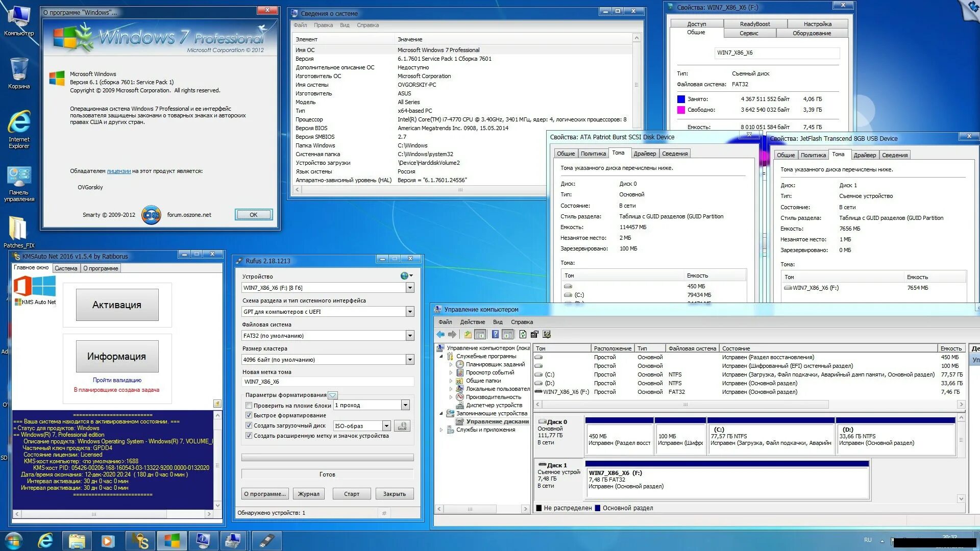Click the лицензии link in About Windows
The width and height of the screenshot is (980, 551).
(x=118, y=171)
